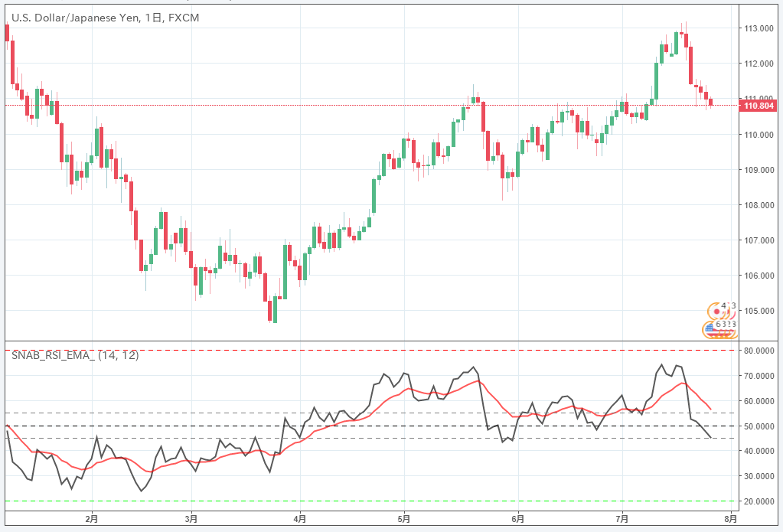Click the 3月 date axis label
Screen dimensions: 783x532
point(191,519)
